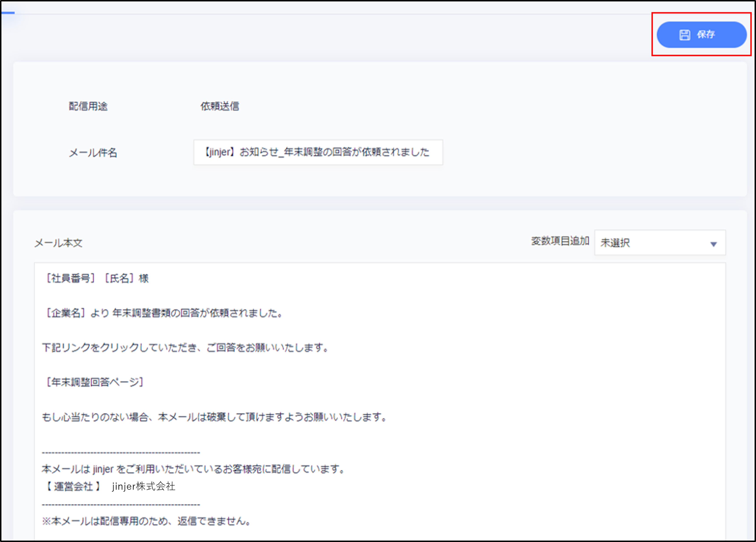This screenshot has width=756, height=542.
Task: Click the メール件名 label
Action: coord(93,153)
